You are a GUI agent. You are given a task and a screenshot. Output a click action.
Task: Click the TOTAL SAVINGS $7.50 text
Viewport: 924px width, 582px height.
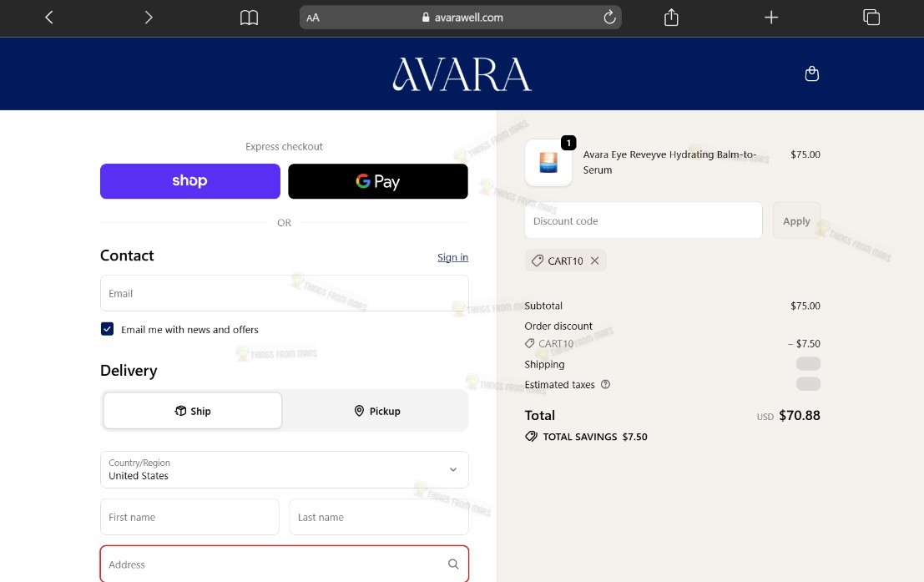pos(594,437)
